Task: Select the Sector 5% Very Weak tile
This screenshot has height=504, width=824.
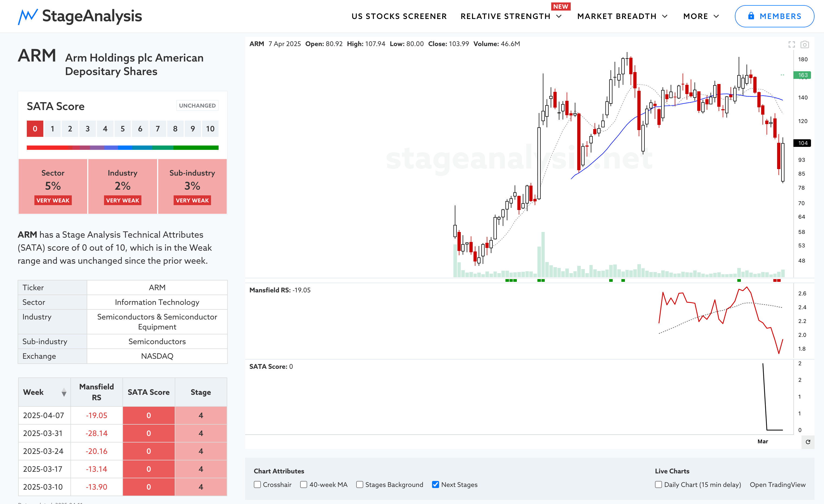Action: point(53,186)
